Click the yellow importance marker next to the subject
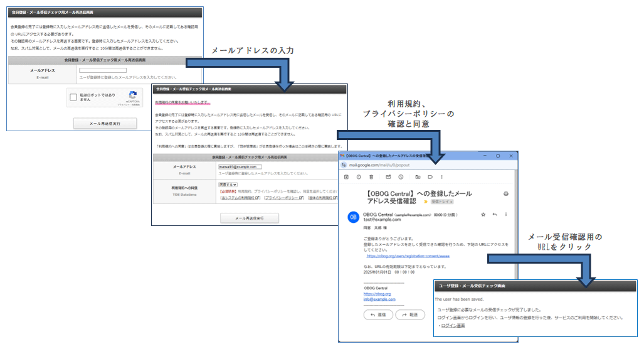The height and width of the screenshot is (349, 644). [426, 202]
